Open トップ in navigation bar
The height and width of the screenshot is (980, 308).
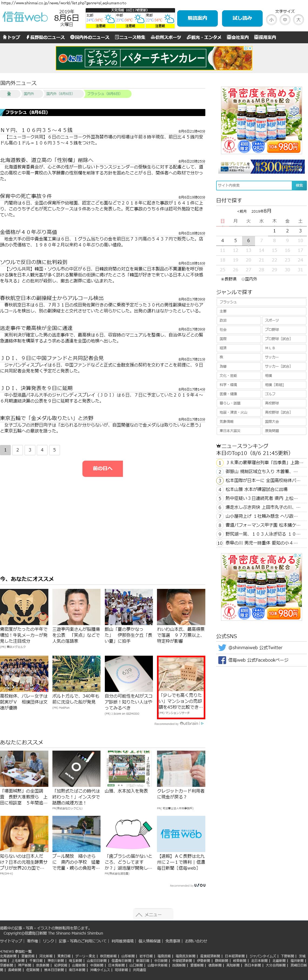[x=11, y=37]
